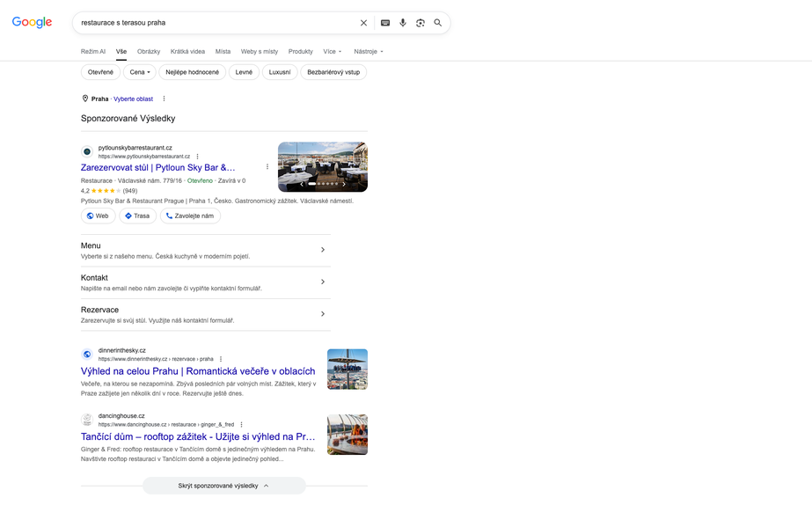Image resolution: width=812 pixels, height=505 pixels.
Task: Switch to the Režim AI tab
Action: (x=93, y=51)
